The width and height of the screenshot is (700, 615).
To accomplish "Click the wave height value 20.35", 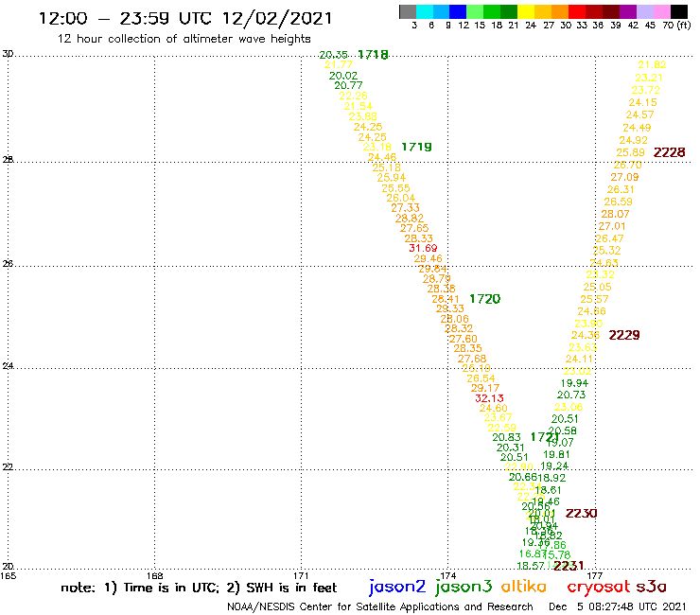I will coord(334,55).
